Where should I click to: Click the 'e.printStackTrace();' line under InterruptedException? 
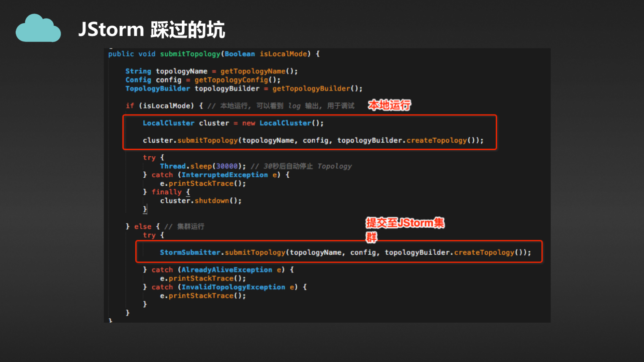point(203,184)
